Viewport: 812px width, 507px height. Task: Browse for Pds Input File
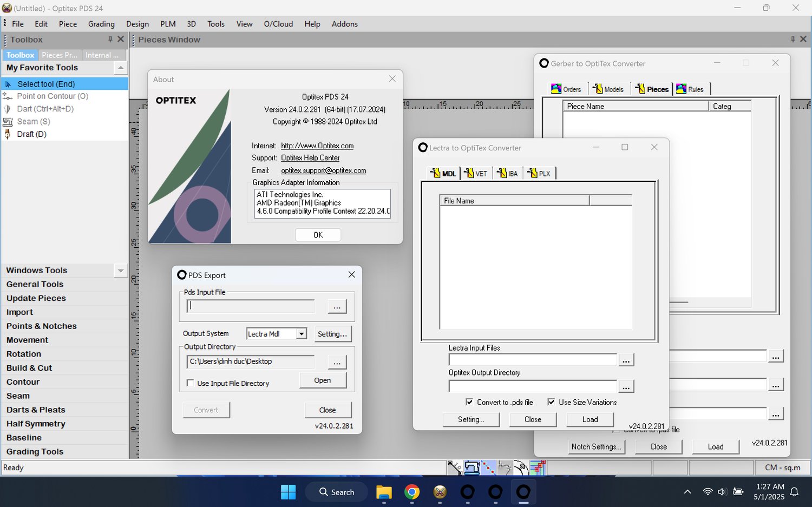click(x=337, y=307)
